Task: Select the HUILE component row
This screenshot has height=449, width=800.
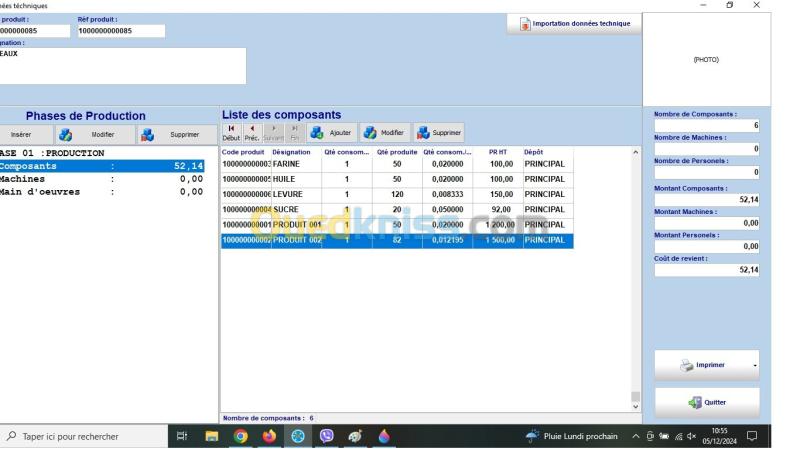Action: [x=397, y=180]
